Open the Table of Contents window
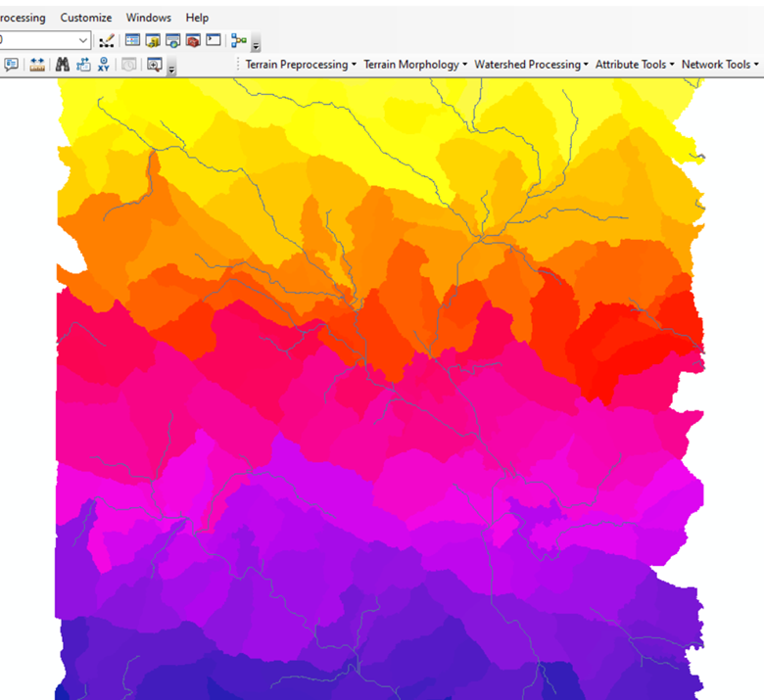 point(132,41)
